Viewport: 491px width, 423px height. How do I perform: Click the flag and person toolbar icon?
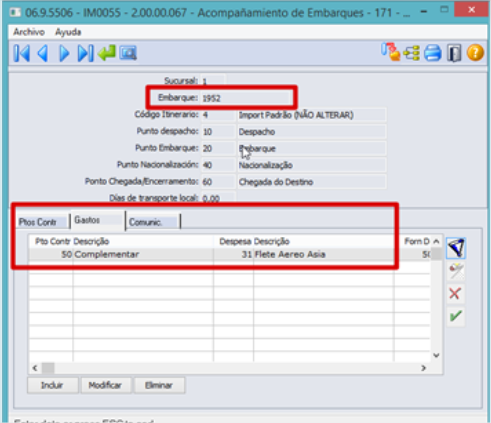tap(390, 52)
